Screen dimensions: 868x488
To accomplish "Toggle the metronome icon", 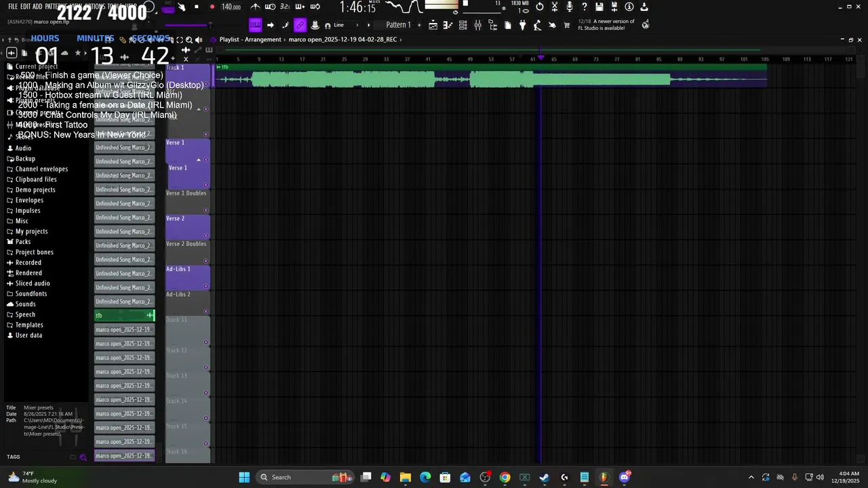I will [255, 7].
